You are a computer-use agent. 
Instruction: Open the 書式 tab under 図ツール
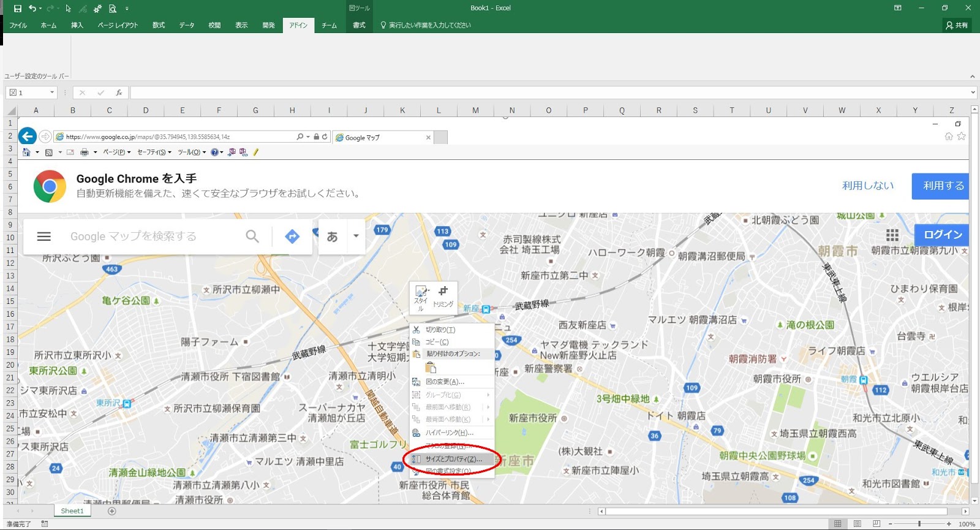[x=359, y=25]
